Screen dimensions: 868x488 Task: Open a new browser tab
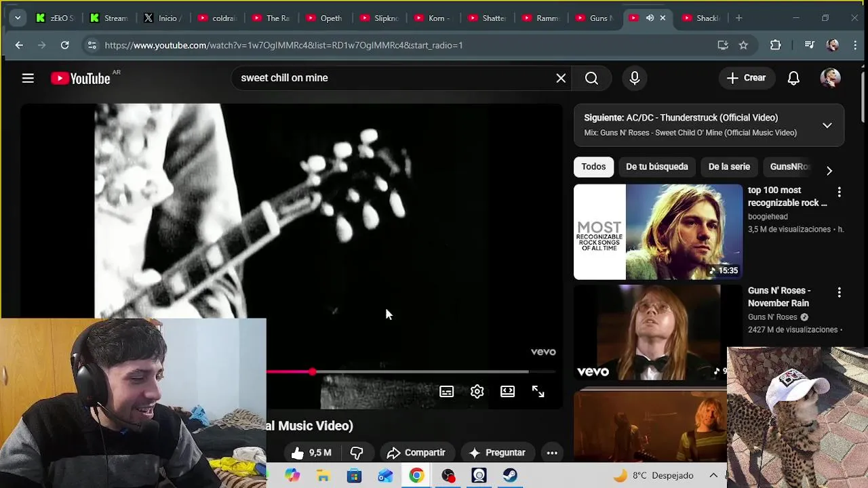[x=738, y=18]
